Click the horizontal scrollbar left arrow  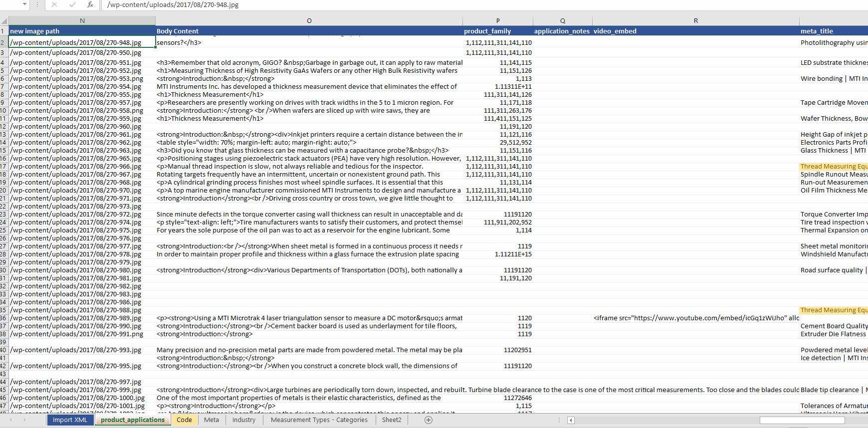[571, 420]
